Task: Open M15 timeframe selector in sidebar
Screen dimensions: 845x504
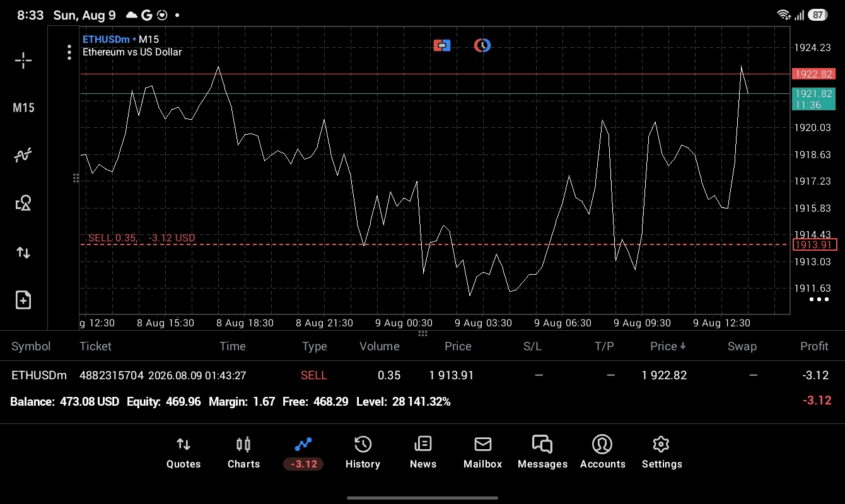Action: [23, 108]
